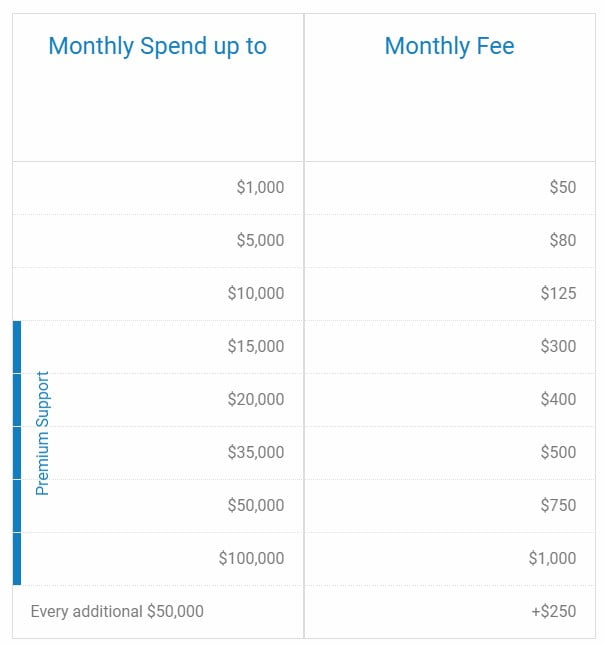Click the $5,000 spend tier
This screenshot has width=605, height=645.
[x=260, y=240]
